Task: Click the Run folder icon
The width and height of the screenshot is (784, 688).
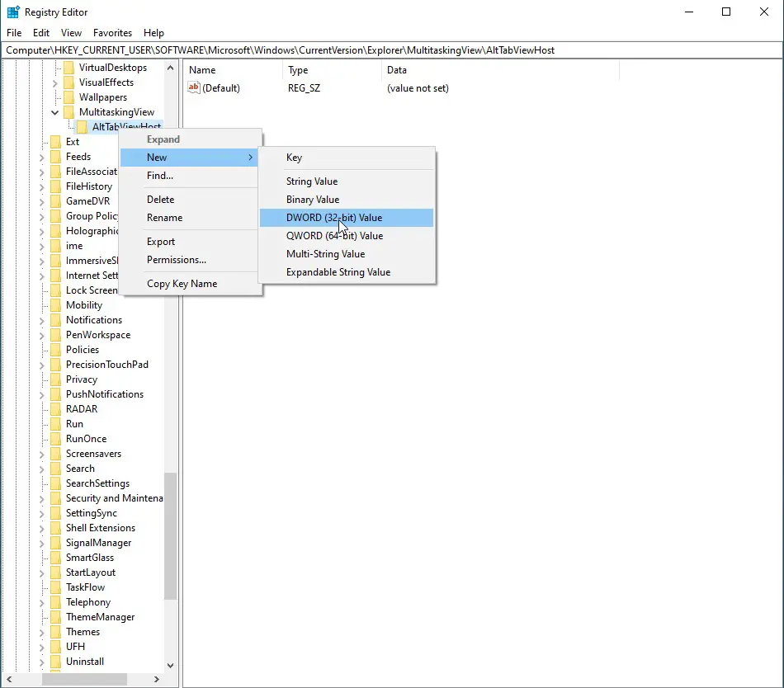Action: (x=55, y=424)
